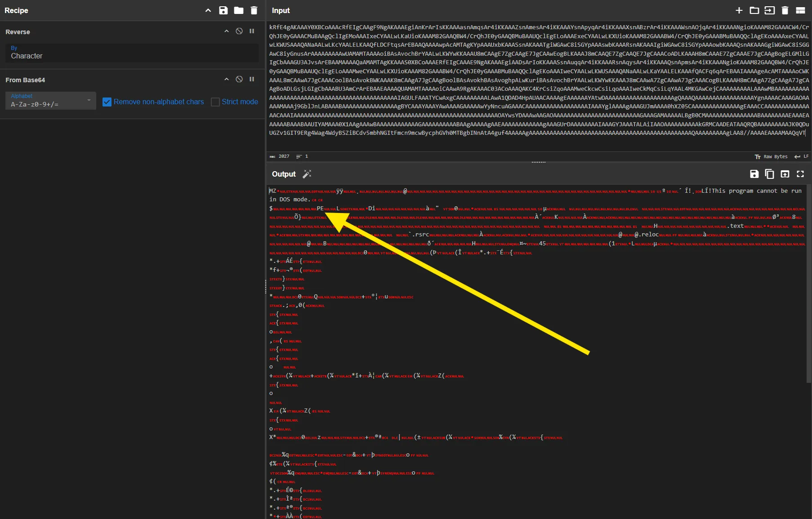This screenshot has height=519, width=812.
Task: Collapse the Reverse operation panel
Action: click(x=227, y=31)
